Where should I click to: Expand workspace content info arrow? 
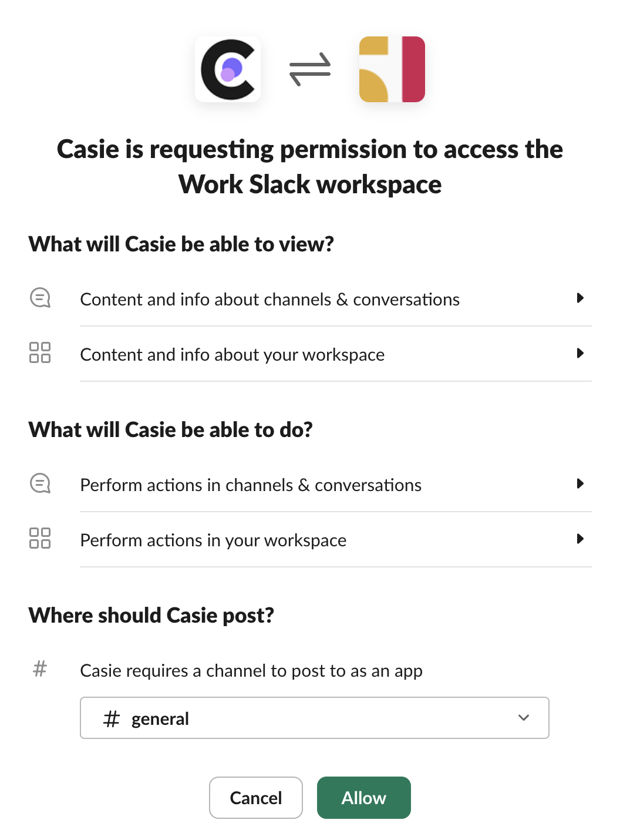tap(580, 353)
